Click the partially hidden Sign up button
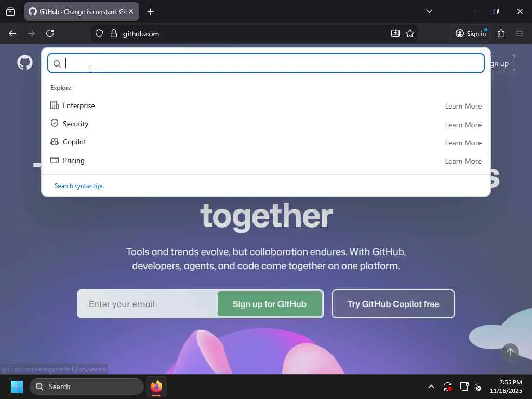 [x=502, y=63]
